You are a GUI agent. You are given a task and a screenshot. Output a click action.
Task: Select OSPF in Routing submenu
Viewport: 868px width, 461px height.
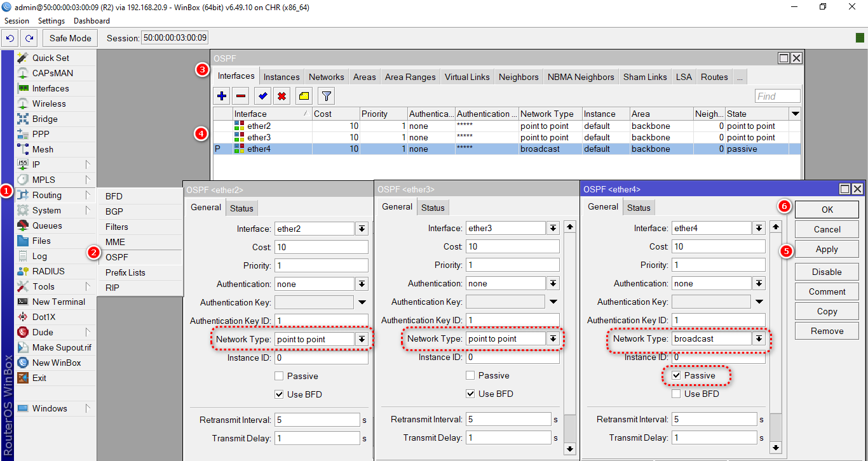pos(117,257)
